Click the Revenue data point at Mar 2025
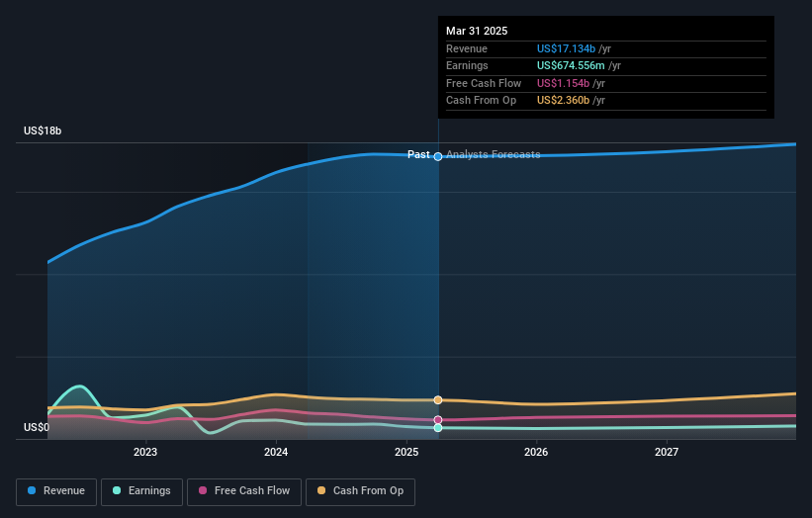 438,156
